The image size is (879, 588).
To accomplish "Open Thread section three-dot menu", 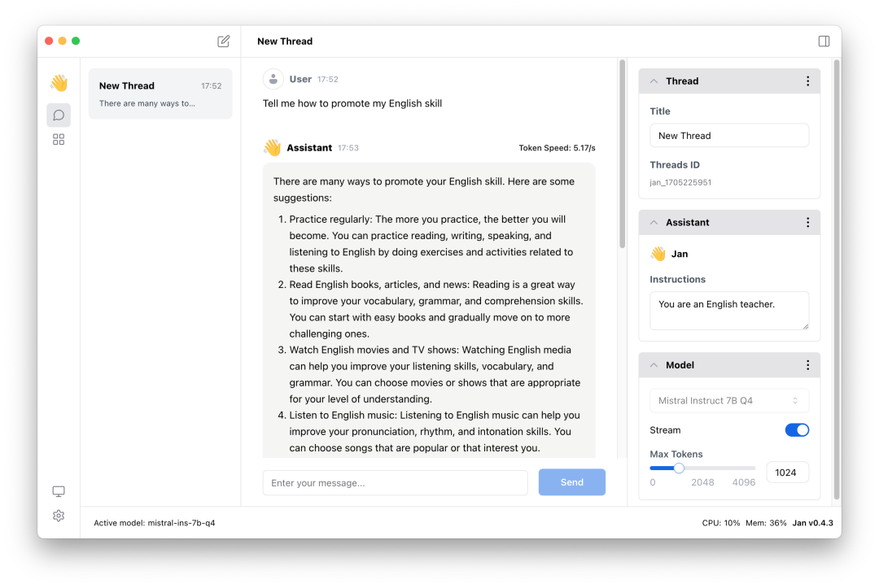I will click(x=807, y=81).
